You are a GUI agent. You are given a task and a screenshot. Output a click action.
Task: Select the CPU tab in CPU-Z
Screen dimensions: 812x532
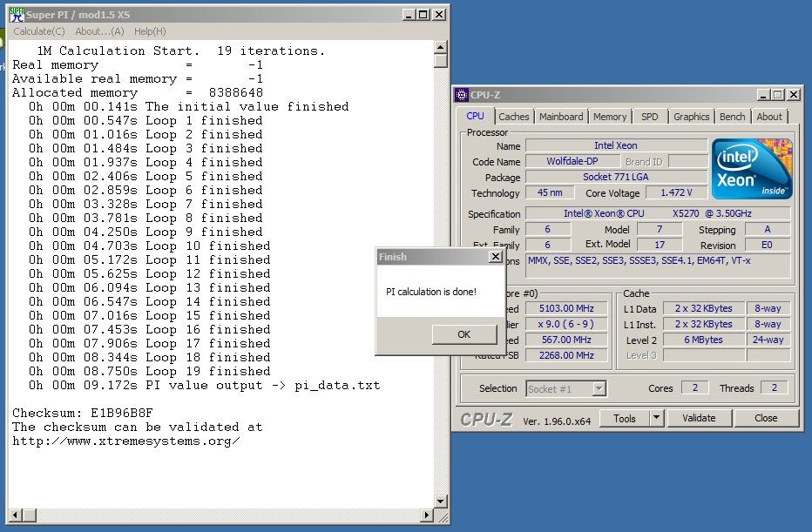475,116
